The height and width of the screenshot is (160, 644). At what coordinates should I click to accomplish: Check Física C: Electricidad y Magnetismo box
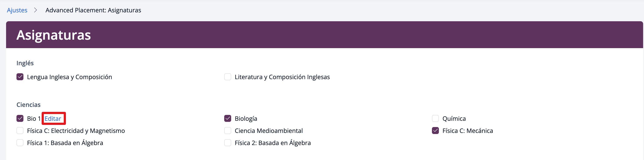click(x=20, y=131)
